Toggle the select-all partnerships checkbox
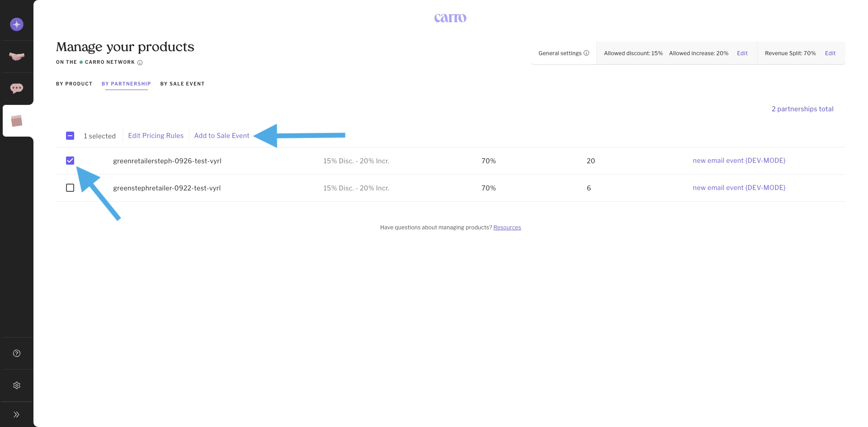 70,136
